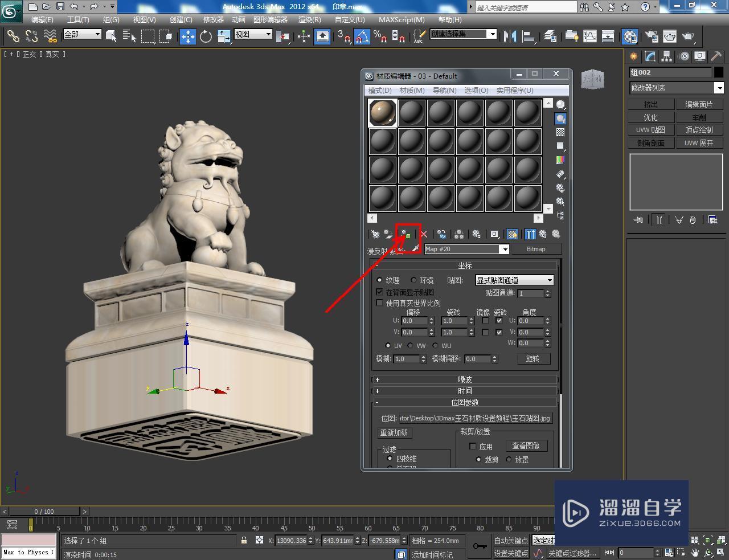Open the Curve Editor
This screenshot has height=560, width=729.
[x=590, y=36]
